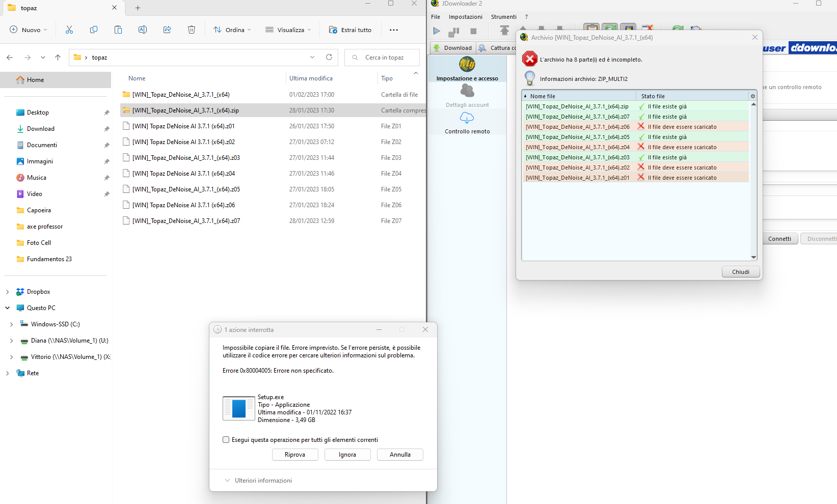Select [WIN] Topaz DeNoise AI 3.7.1 (x64).z01 file
This screenshot has width=837, height=504.
click(x=273, y=126)
